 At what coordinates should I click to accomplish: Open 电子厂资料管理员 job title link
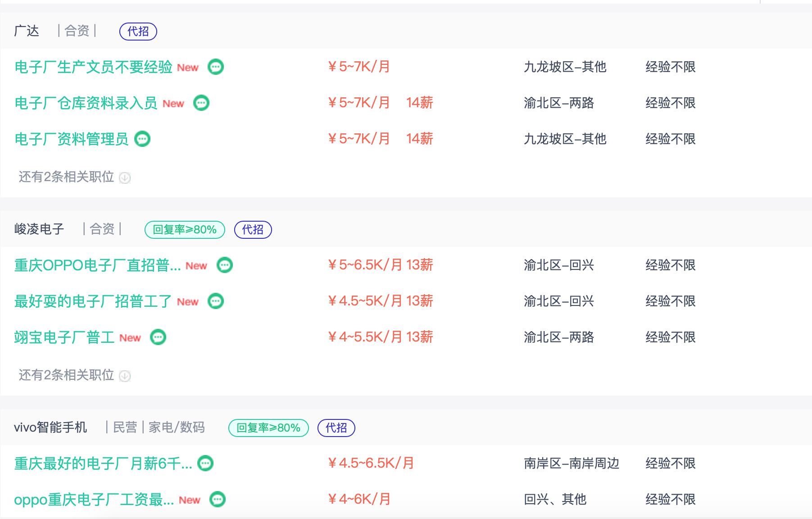pos(71,139)
